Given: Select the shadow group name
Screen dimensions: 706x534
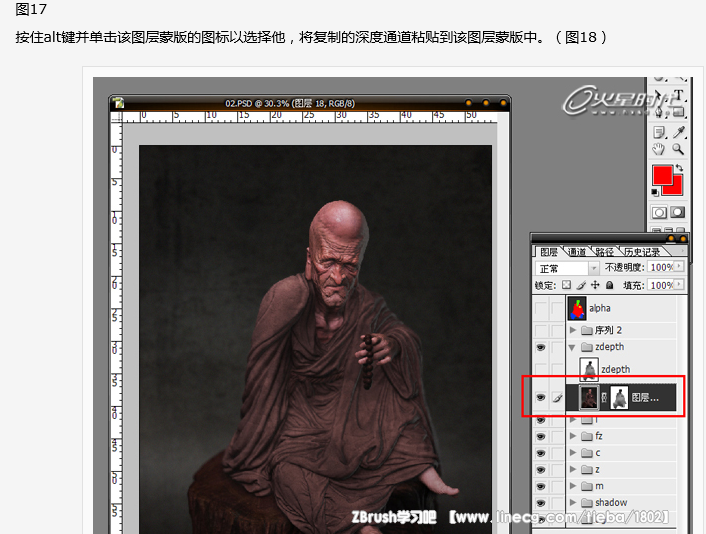Looking at the screenshot, I should pyautogui.click(x=611, y=502).
